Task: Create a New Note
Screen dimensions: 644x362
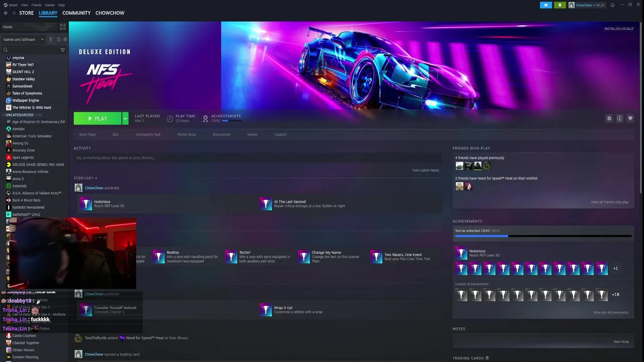Action: pos(621,342)
